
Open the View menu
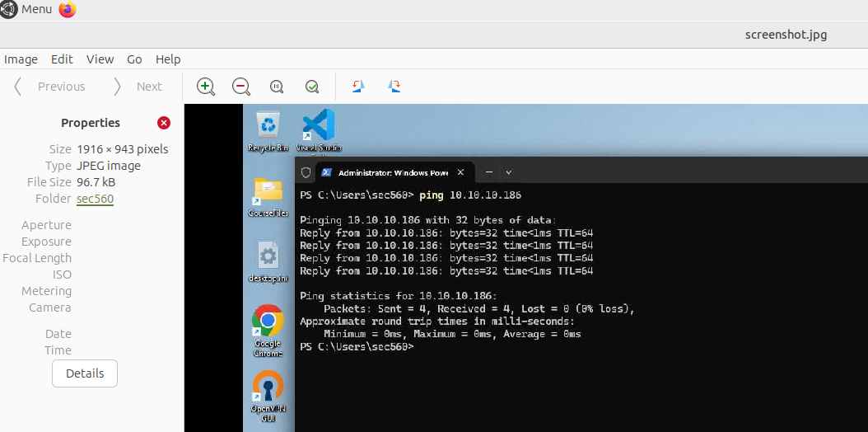[100, 59]
